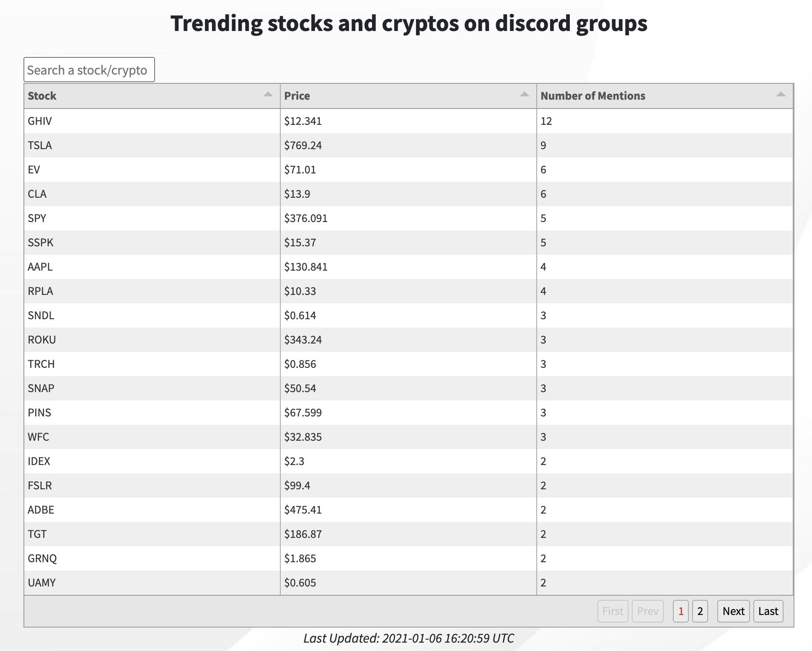This screenshot has height=651, width=812.
Task: Select the TRCH ticker cell
Action: pyautogui.click(x=152, y=364)
